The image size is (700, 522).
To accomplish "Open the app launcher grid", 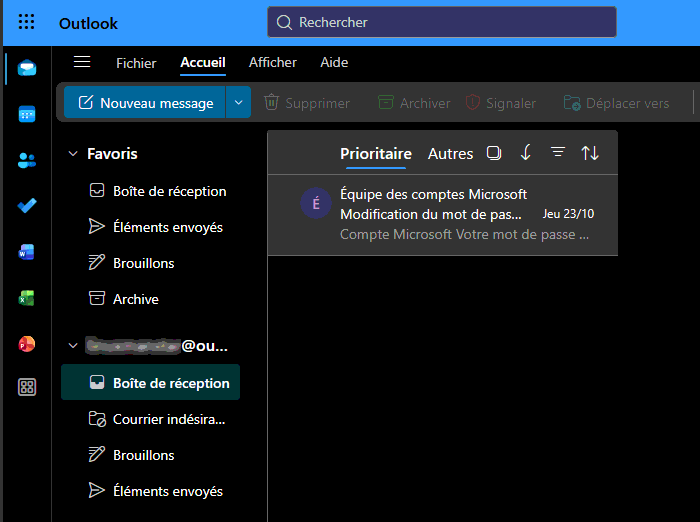I will click(26, 22).
